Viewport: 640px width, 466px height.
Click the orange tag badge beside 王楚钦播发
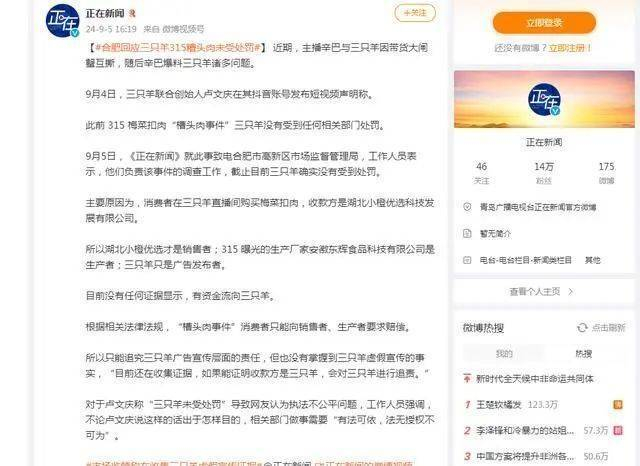coord(618,404)
